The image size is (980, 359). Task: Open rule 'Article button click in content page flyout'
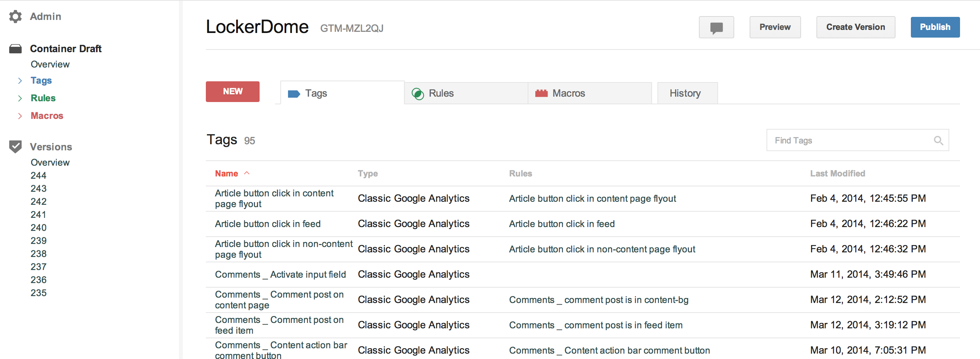pyautogui.click(x=593, y=199)
